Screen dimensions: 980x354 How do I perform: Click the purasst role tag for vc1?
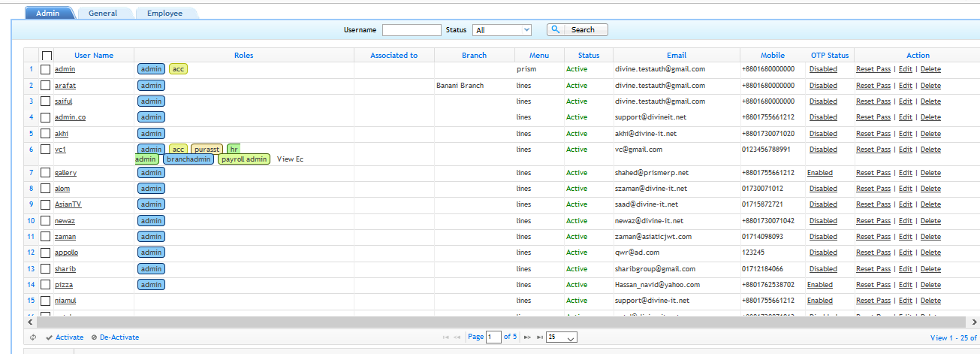(x=207, y=150)
